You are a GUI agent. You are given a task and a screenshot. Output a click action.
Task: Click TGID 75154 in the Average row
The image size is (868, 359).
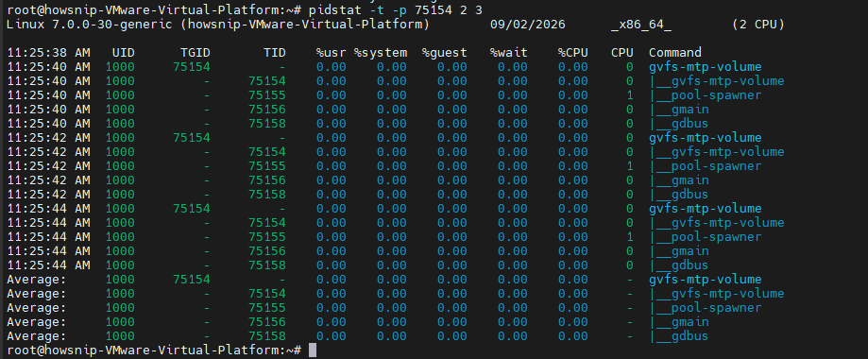(x=192, y=280)
